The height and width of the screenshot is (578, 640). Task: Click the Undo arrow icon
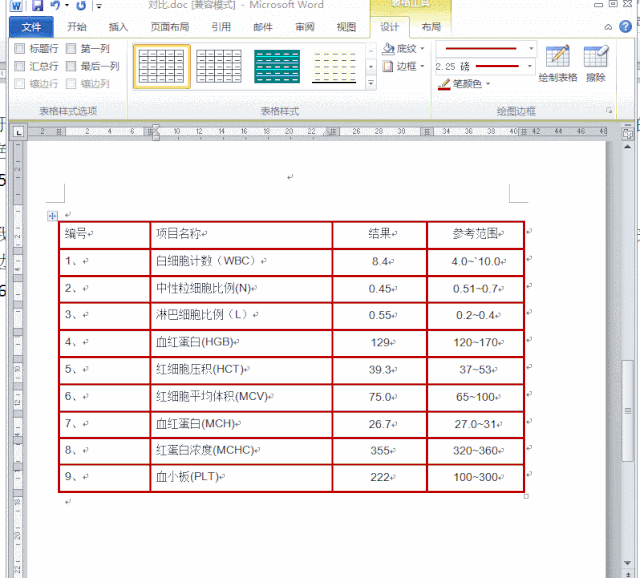point(55,5)
